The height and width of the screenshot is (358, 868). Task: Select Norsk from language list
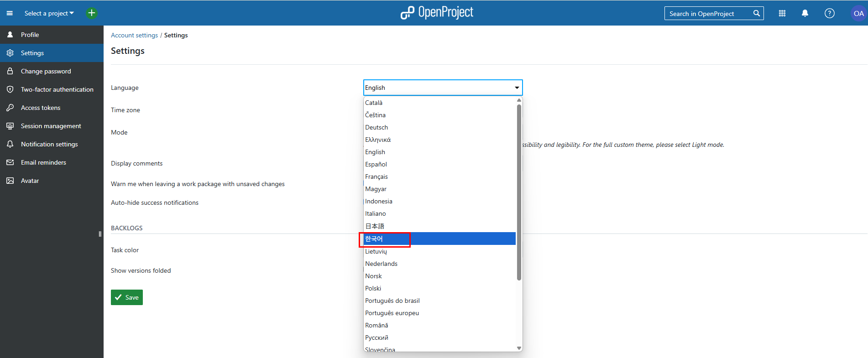pyautogui.click(x=440, y=276)
